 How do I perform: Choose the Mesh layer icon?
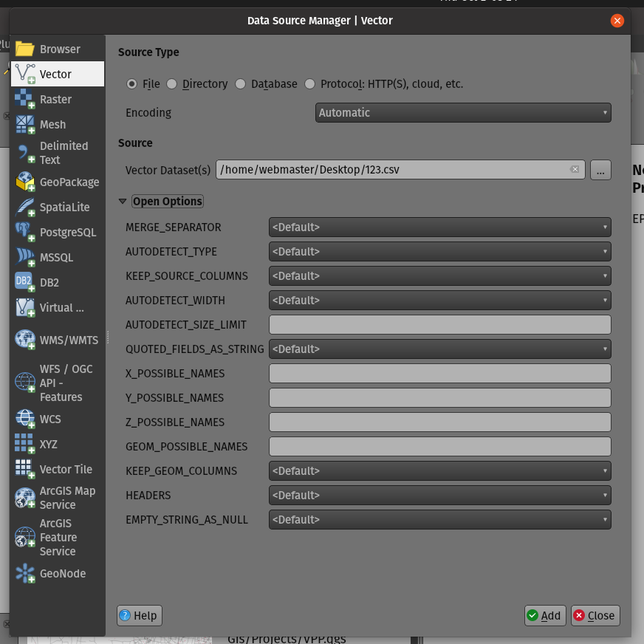tap(25, 124)
